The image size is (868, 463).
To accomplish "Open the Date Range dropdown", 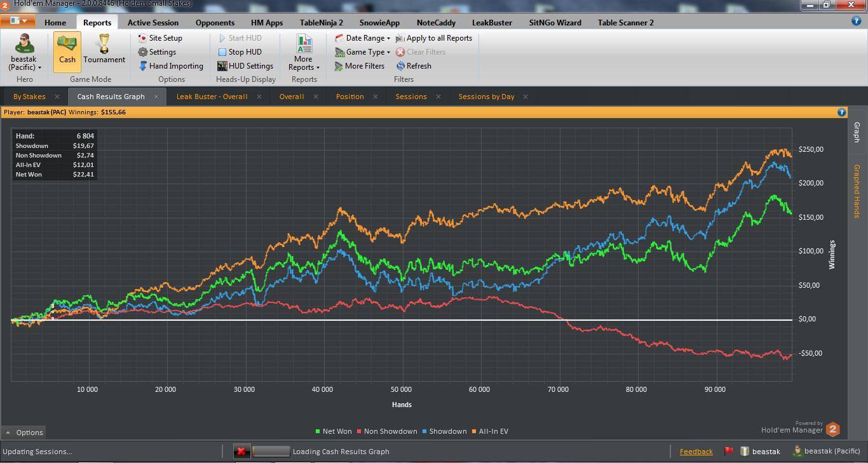I will click(x=362, y=38).
